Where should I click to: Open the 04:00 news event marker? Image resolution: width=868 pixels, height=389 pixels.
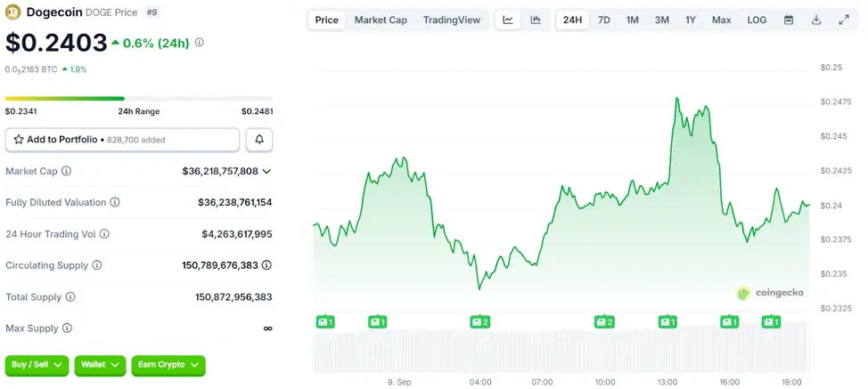(x=479, y=321)
